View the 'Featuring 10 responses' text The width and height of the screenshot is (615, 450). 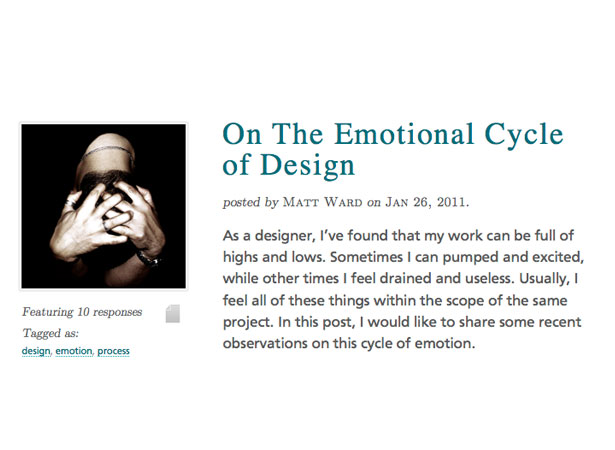(x=82, y=312)
